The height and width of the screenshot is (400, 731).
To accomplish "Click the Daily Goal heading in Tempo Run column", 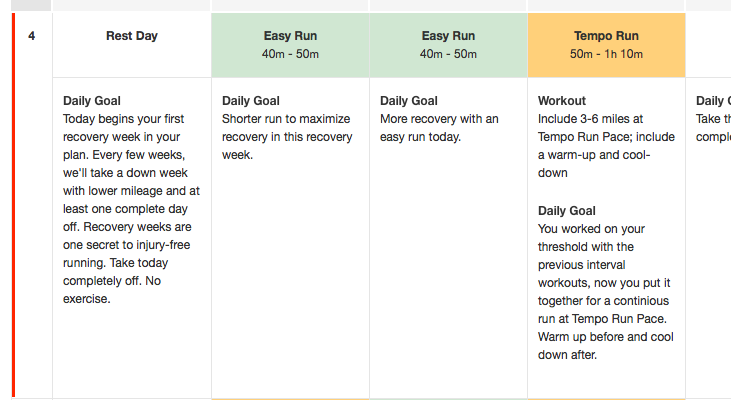I will point(567,211).
